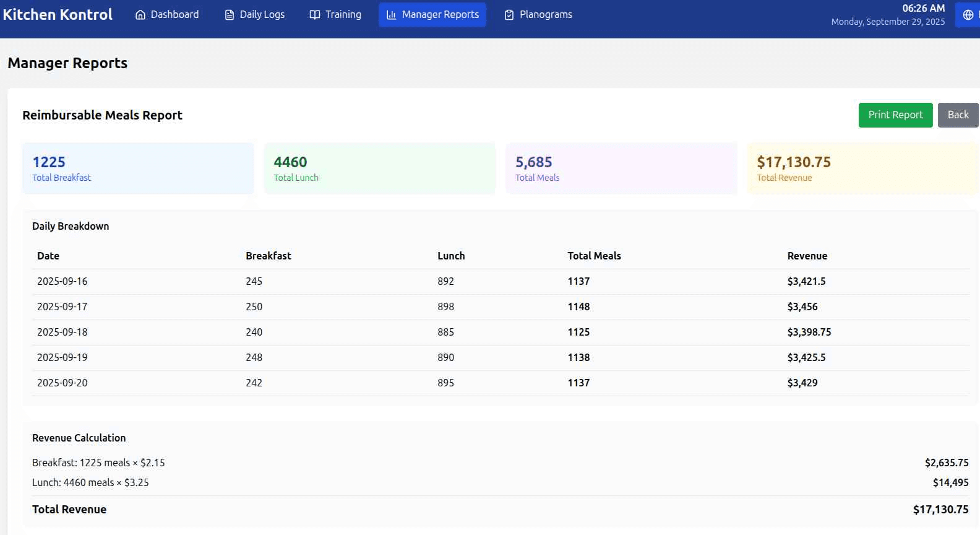Go back using the Back button
Screen dimensions: 980x535
pyautogui.click(x=958, y=115)
